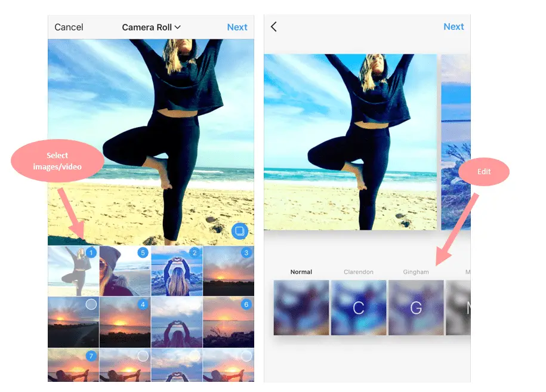
Task: Tap the selection badge numbered 7
Action: (x=91, y=356)
